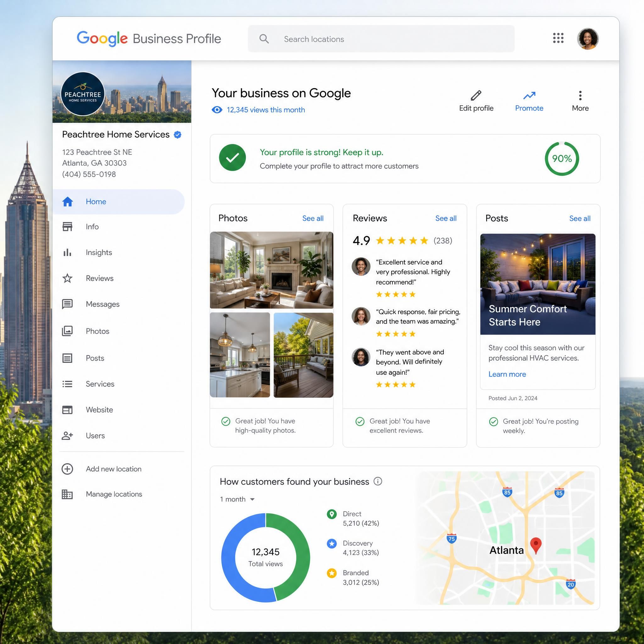Click the Messages chat icon
The height and width of the screenshot is (644, 644).
[67, 304]
